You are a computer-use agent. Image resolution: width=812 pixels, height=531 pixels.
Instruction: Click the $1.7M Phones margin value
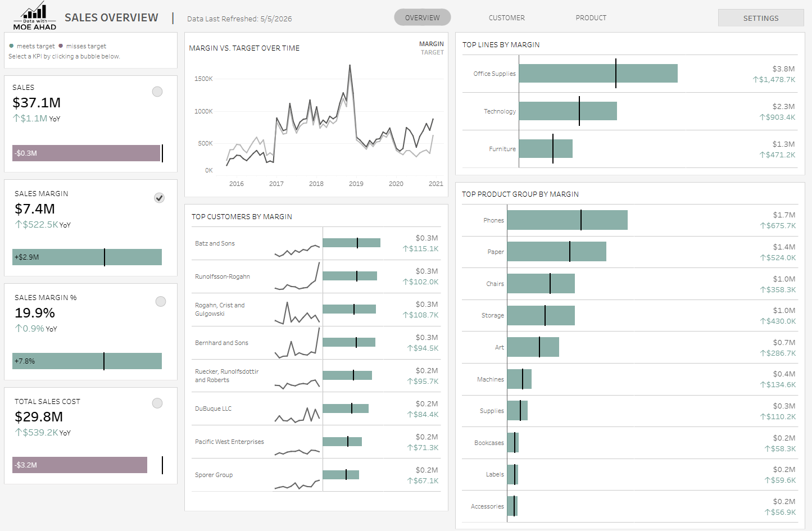[784, 215]
